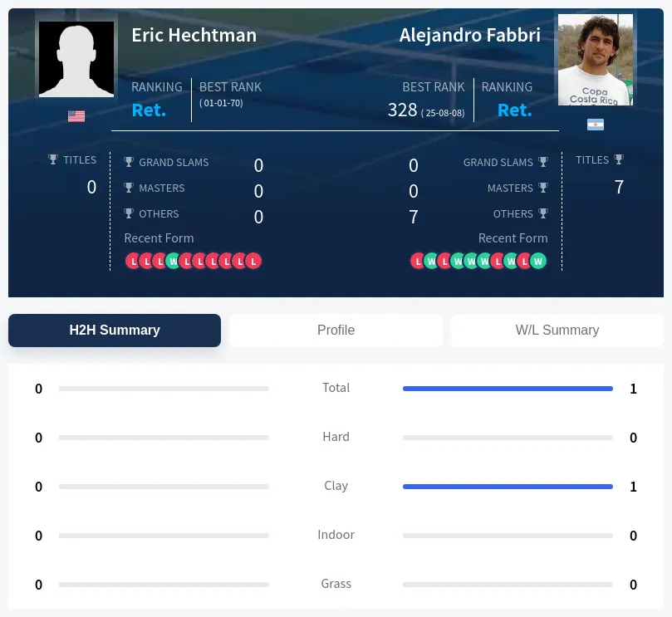The height and width of the screenshot is (617, 672).
Task: Open Alejandro Fabbri player name link
Action: click(x=469, y=35)
